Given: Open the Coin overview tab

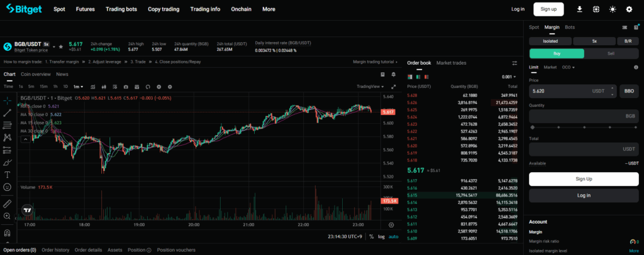Looking at the screenshot, I should tap(36, 74).
